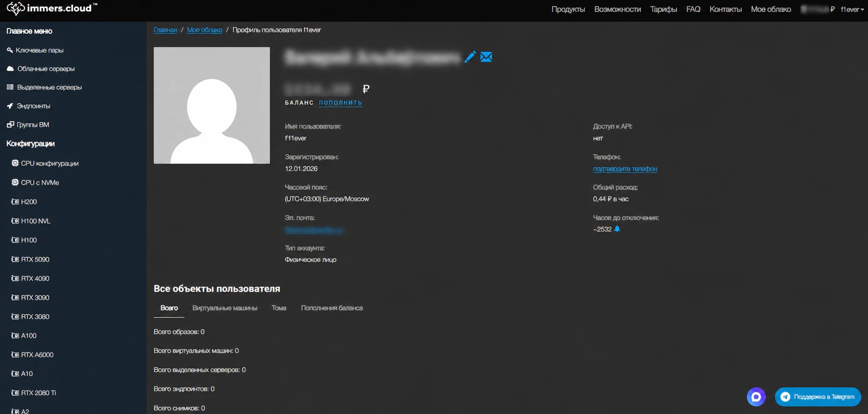Open Возможности in top navigation
This screenshot has height=414, width=868.
click(617, 9)
